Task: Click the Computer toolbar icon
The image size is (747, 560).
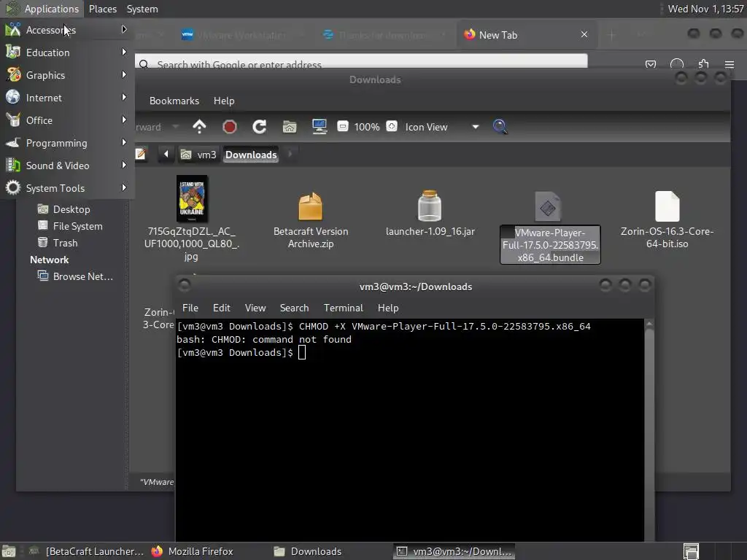Action: coord(320,127)
